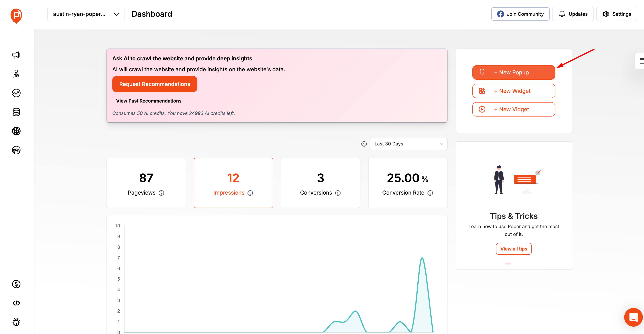Screen dimensions: 644x334
Task: Click the Poper logo
Action: (16, 16)
